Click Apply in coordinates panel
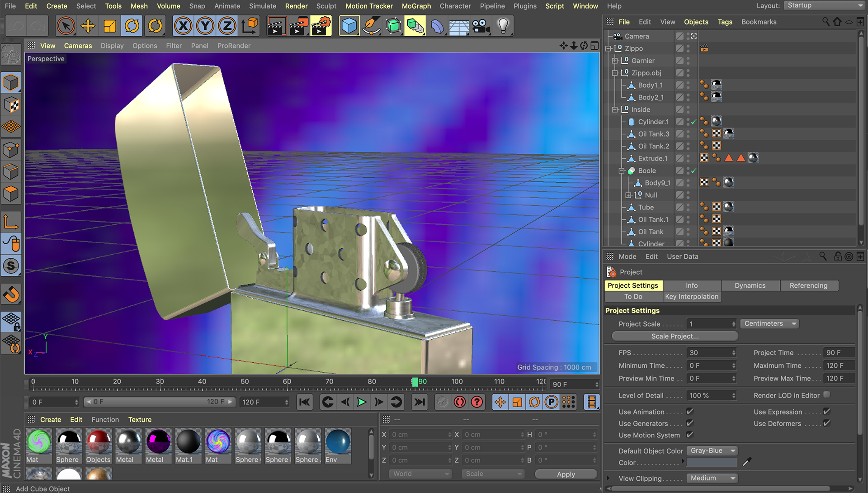Viewport: 868px width, 493px height. click(x=566, y=474)
